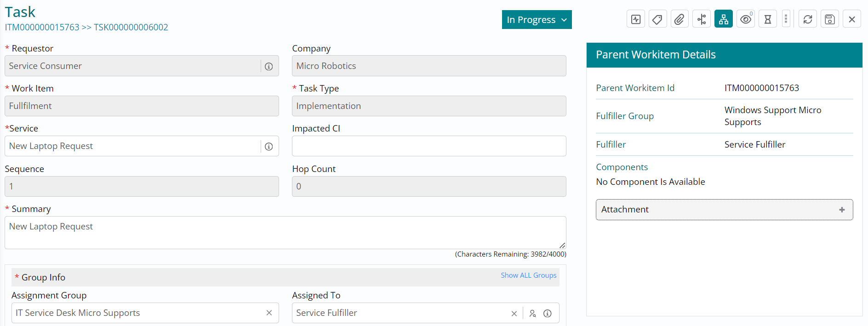Open the activity pulse icon in toolbar
The width and height of the screenshot is (868, 326).
pyautogui.click(x=636, y=19)
